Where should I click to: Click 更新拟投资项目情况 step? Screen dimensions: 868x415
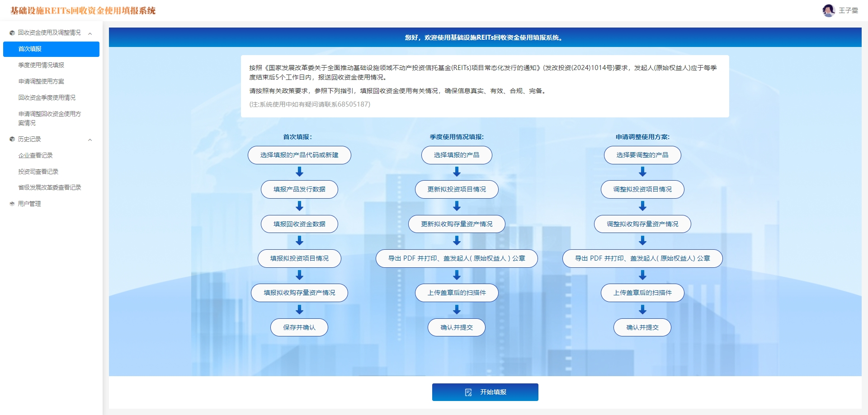[457, 189]
